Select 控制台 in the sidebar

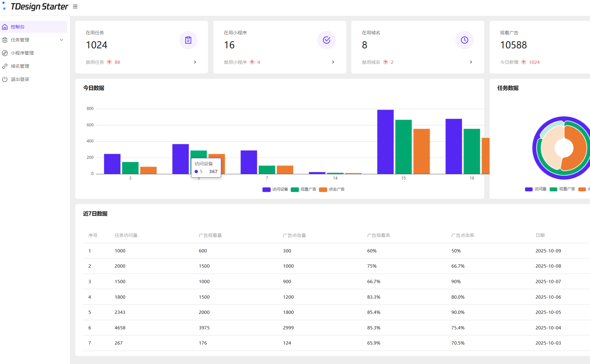point(18,27)
